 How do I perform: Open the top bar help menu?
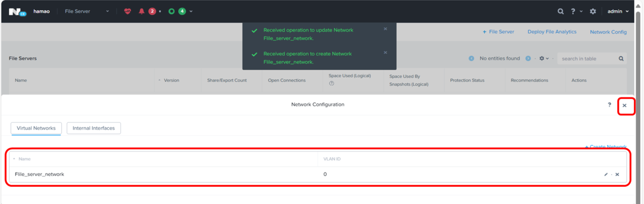[x=576, y=11]
